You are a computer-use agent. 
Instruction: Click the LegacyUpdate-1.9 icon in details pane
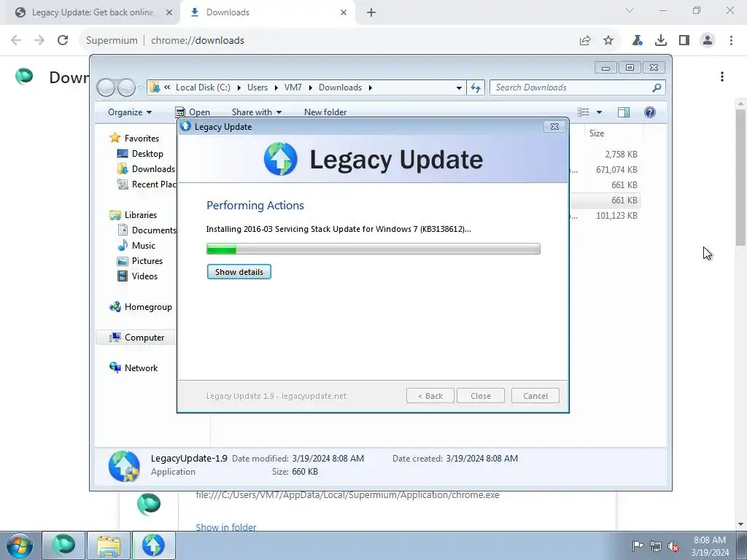(x=124, y=466)
